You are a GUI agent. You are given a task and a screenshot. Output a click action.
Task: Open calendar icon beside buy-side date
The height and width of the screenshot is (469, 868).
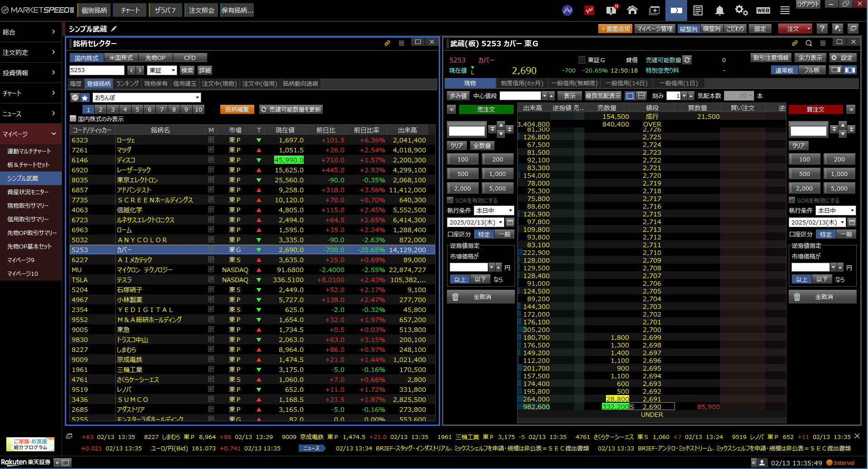(x=852, y=222)
